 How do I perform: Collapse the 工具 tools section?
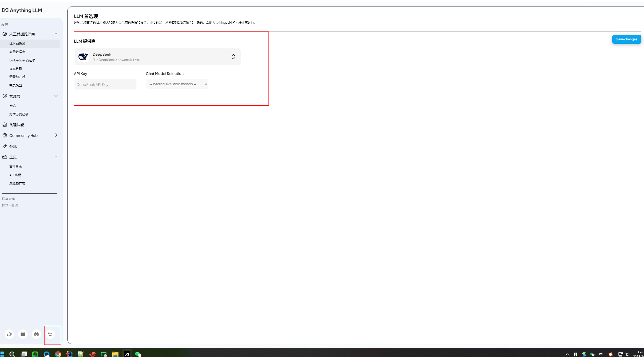tap(56, 157)
